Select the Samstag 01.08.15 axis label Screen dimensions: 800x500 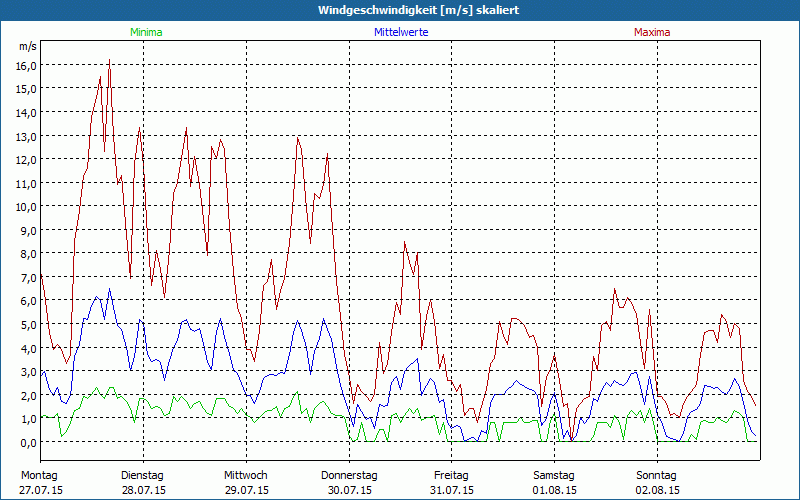pyautogui.click(x=554, y=483)
